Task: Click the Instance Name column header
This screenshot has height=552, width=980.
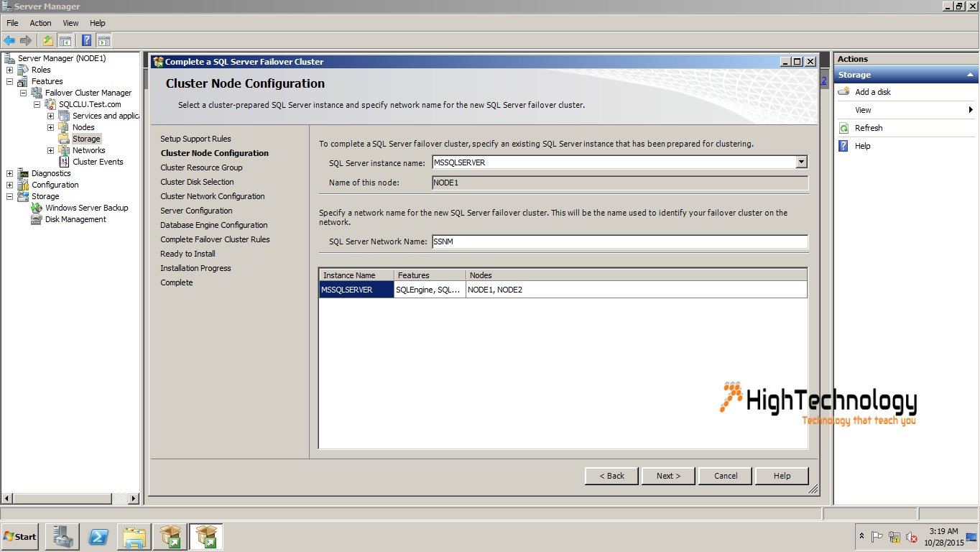Action: pyautogui.click(x=357, y=275)
